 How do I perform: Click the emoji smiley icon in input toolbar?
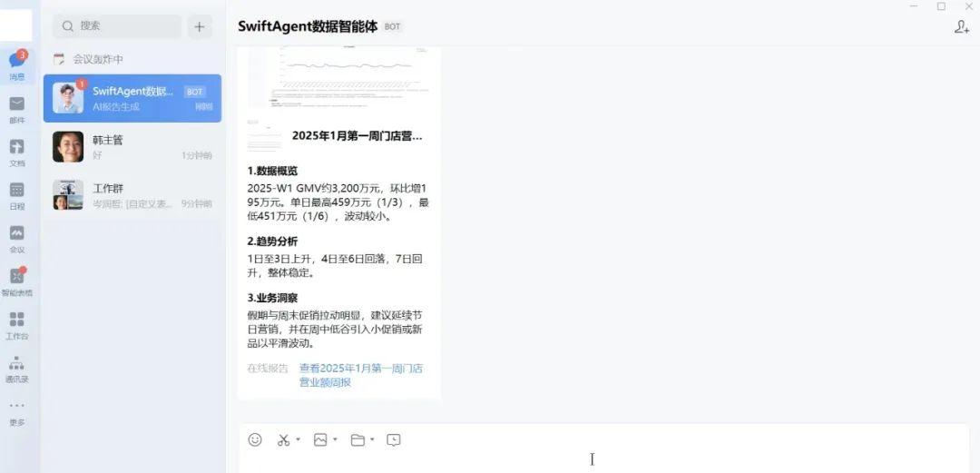[x=255, y=439]
